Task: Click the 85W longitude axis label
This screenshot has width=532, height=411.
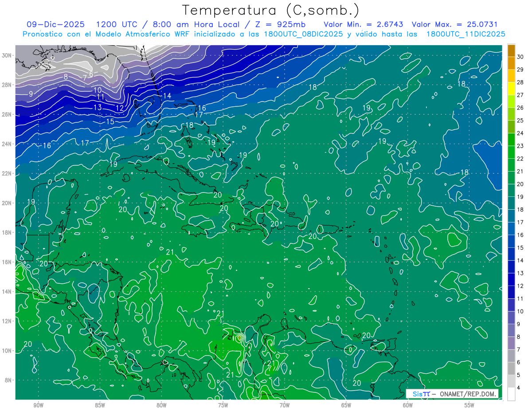Action: 100,405
